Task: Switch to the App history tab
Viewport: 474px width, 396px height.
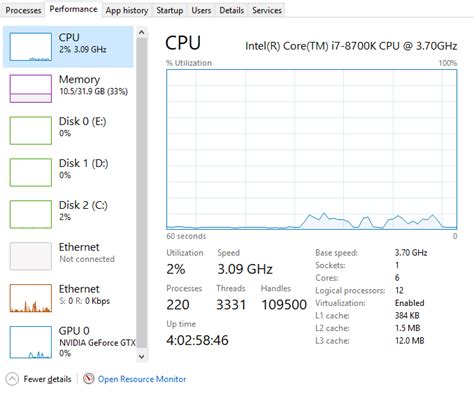Action: click(127, 10)
